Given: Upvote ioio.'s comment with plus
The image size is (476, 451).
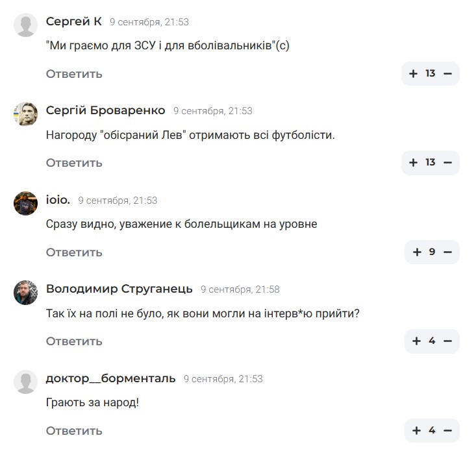Looking at the screenshot, I should (x=417, y=252).
